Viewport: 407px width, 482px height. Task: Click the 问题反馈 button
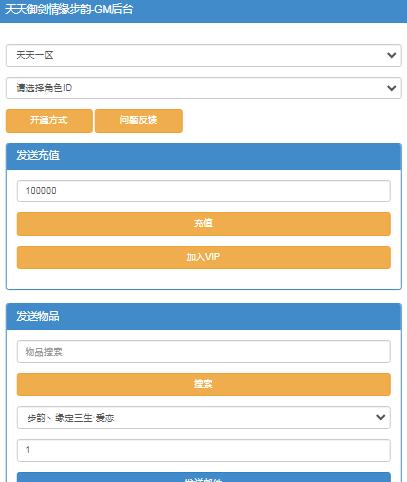(139, 121)
